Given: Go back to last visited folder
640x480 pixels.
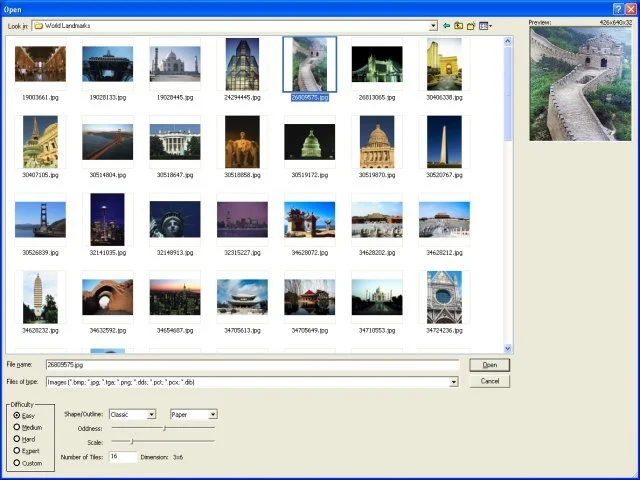Looking at the screenshot, I should click(447, 25).
